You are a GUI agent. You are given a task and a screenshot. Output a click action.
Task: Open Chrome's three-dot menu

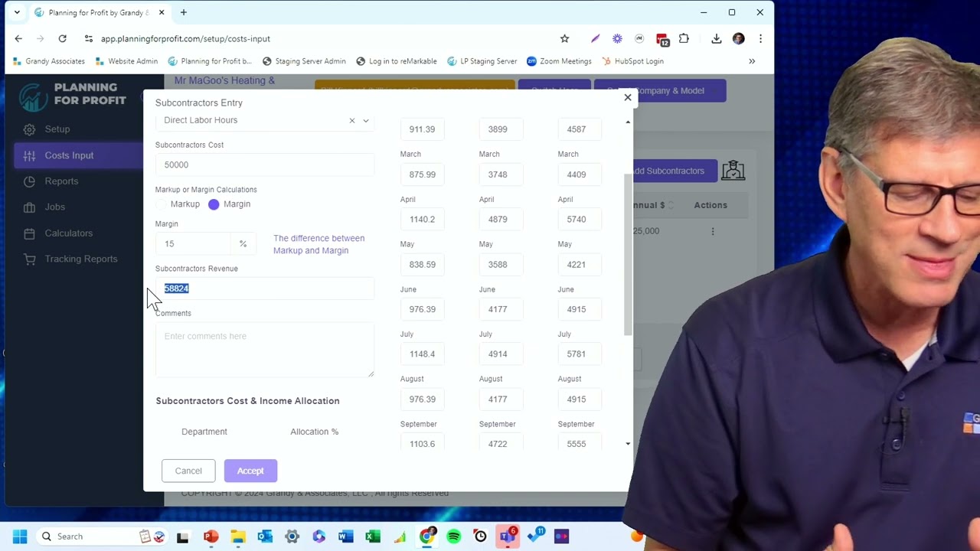click(x=760, y=39)
